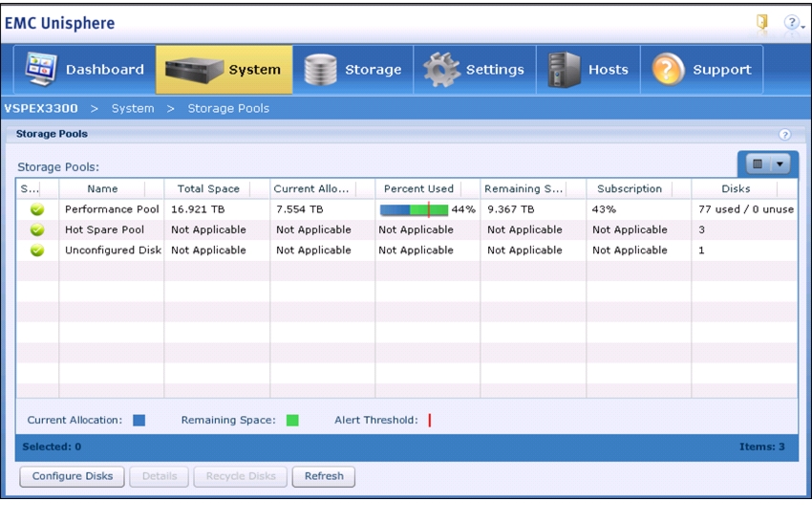Click the blue Current Allocation legend swatch
Screen dimensions: 812x523
[139, 421]
